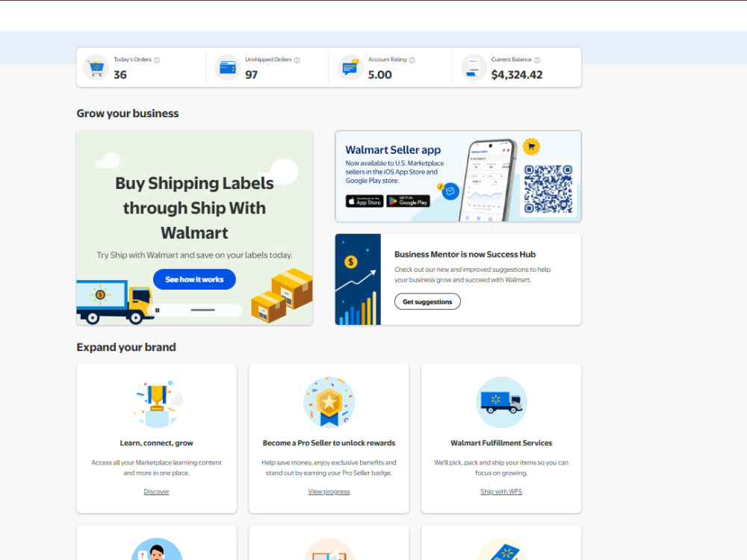Image resolution: width=747 pixels, height=560 pixels.
Task: Click the Current Balance document icon
Action: click(474, 68)
